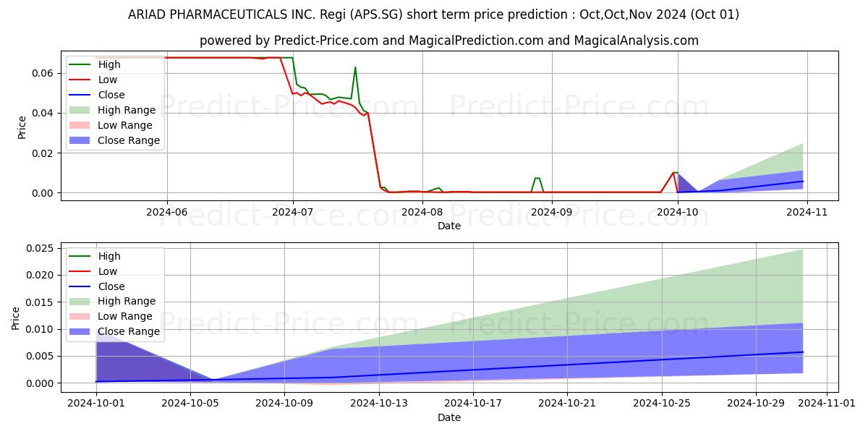Click the Close Range swatch in bottom legend
The width and height of the screenshot is (868, 434).
pyautogui.click(x=82, y=332)
